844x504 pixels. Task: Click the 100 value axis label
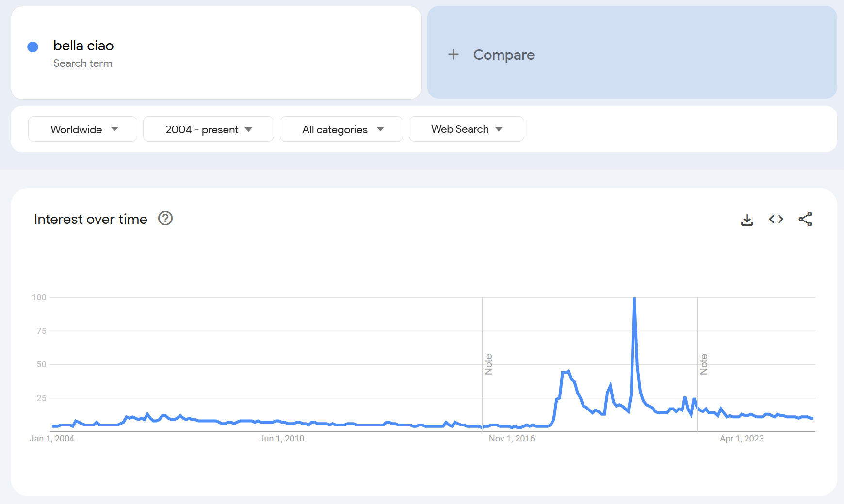(x=39, y=297)
